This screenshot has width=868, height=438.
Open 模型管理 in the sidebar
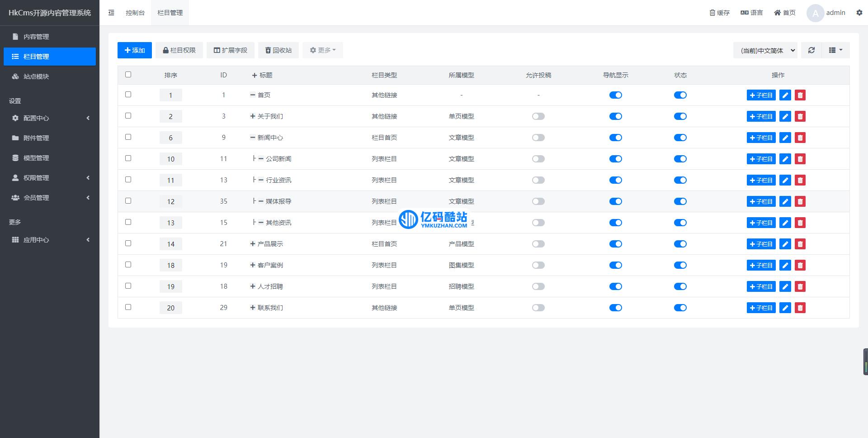coord(50,158)
